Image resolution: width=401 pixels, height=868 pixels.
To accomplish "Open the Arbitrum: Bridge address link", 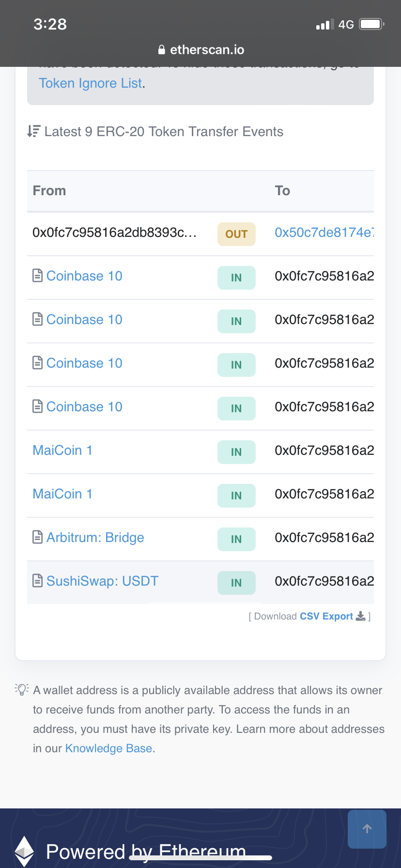I will pyautogui.click(x=95, y=538).
